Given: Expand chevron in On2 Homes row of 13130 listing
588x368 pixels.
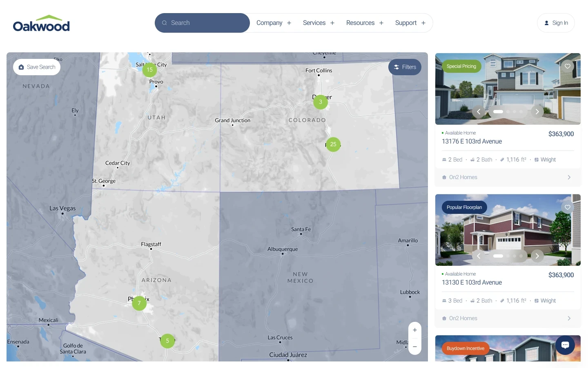Looking at the screenshot, I should coord(569,318).
